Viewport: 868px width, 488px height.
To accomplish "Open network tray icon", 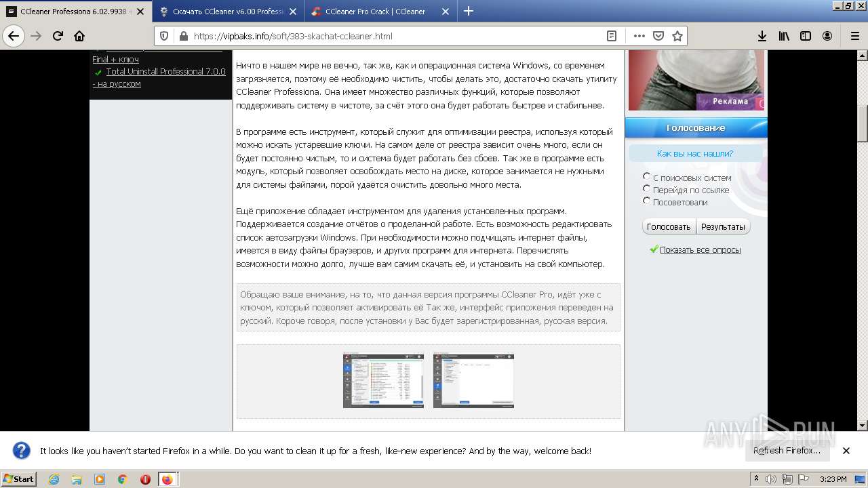I will pos(787,479).
